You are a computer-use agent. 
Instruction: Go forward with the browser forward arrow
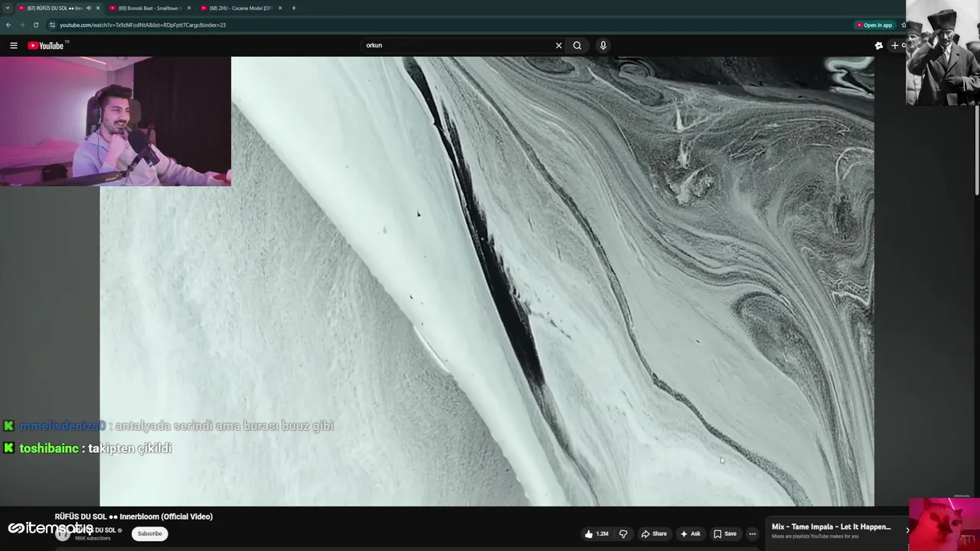(x=21, y=24)
